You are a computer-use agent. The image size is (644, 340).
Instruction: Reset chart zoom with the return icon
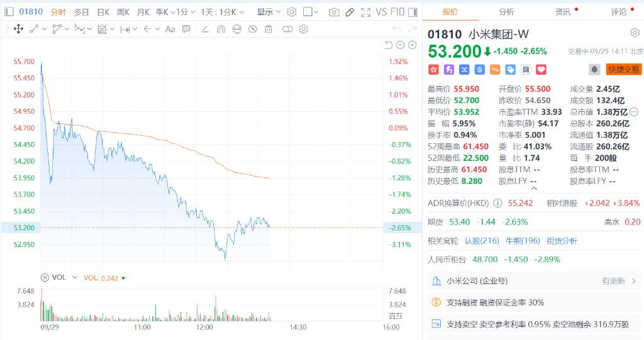click(x=389, y=45)
